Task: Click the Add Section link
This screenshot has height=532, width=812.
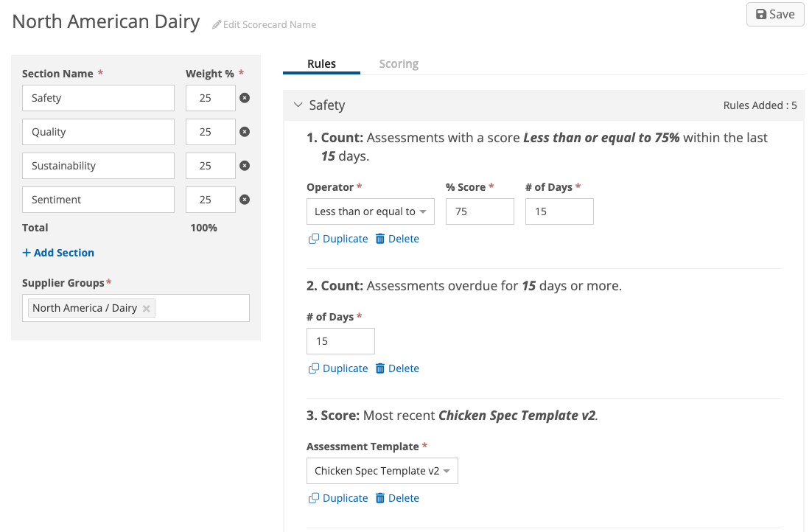Action: pyautogui.click(x=58, y=253)
